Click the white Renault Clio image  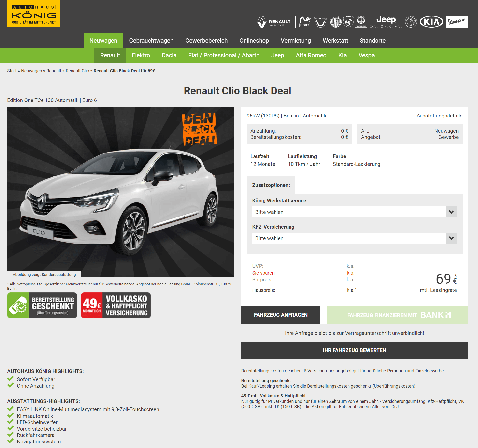point(120,192)
